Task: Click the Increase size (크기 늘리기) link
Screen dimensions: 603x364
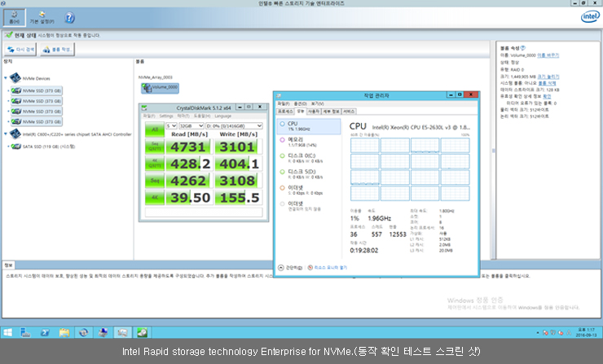Action: pos(548,77)
